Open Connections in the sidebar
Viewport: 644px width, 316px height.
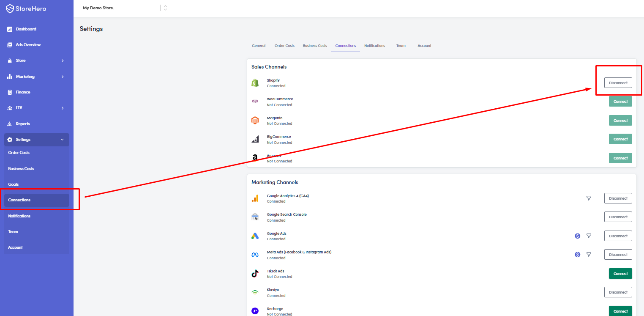pos(37,200)
